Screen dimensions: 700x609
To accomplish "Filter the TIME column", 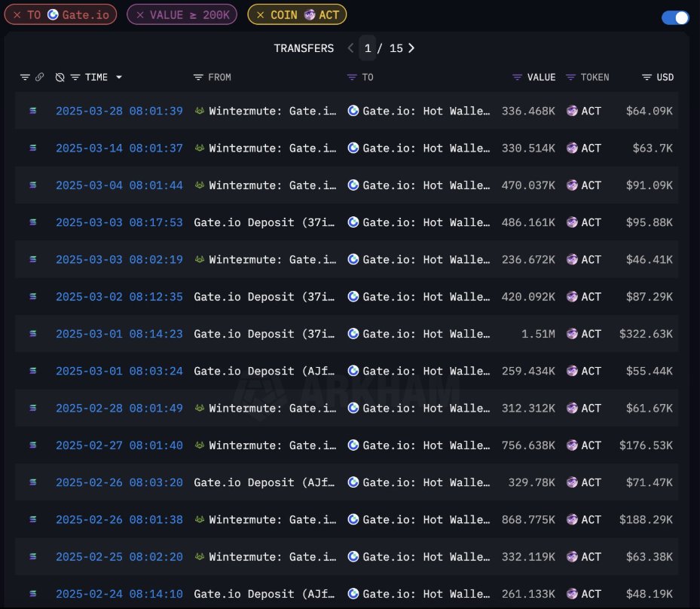I will click(x=75, y=77).
